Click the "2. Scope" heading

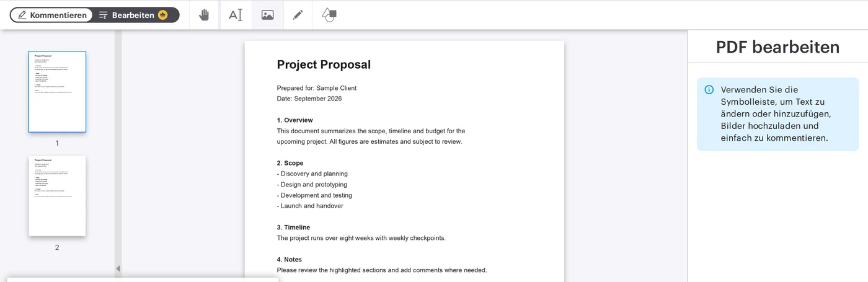290,163
